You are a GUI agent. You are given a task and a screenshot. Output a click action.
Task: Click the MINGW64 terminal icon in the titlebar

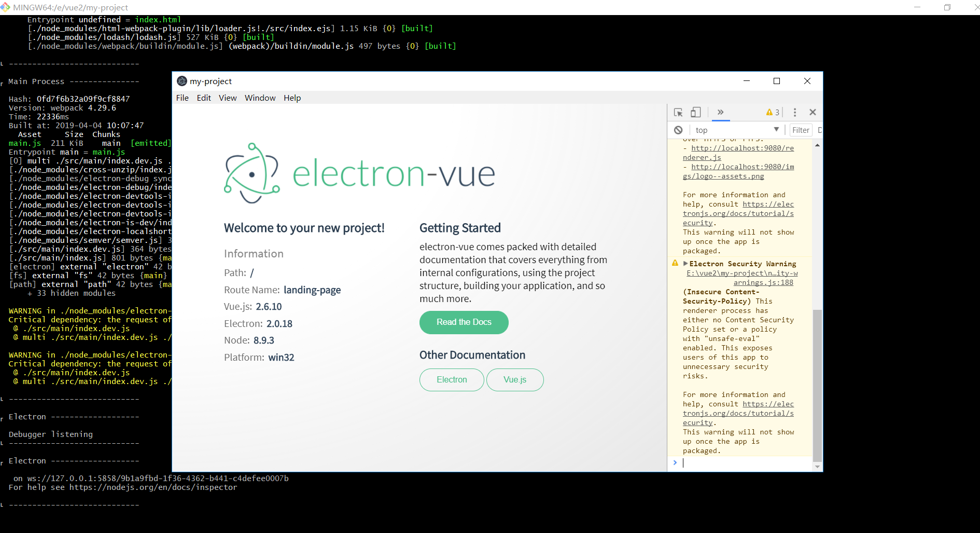pyautogui.click(x=6, y=7)
